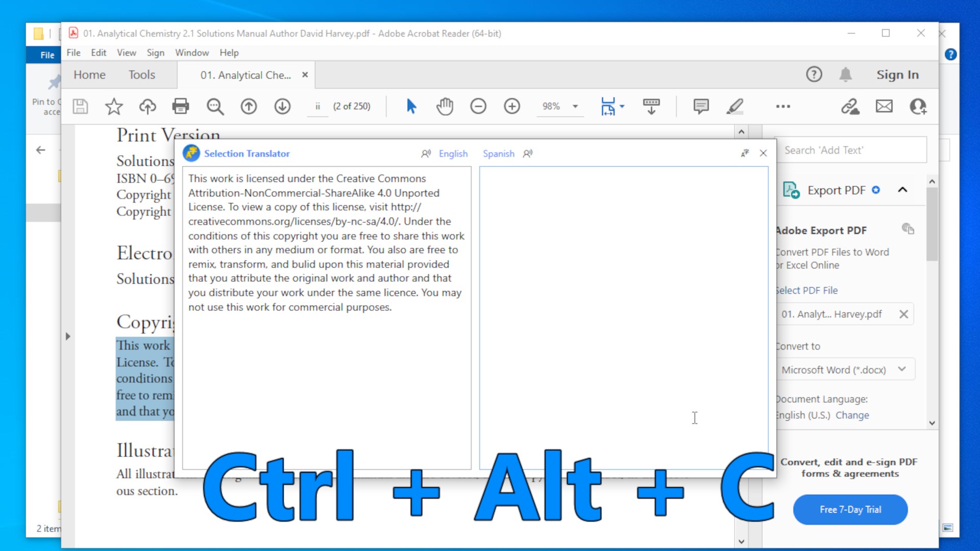Image resolution: width=980 pixels, height=551 pixels.
Task: Click the Print file icon
Action: (x=180, y=106)
